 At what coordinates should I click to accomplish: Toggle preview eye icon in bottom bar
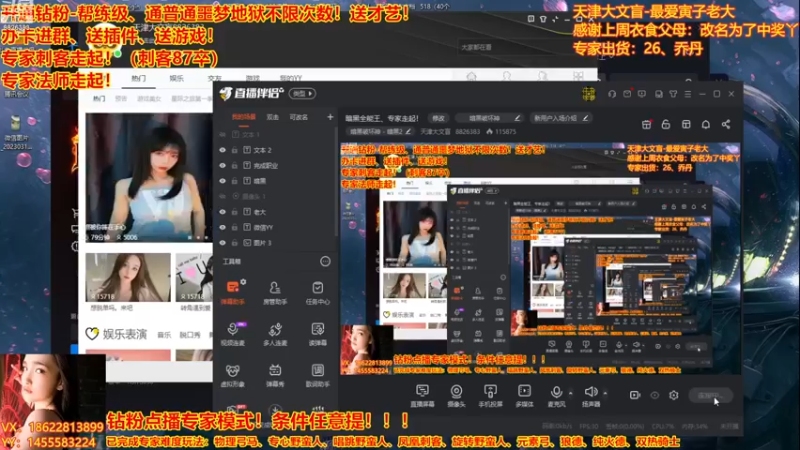655,395
